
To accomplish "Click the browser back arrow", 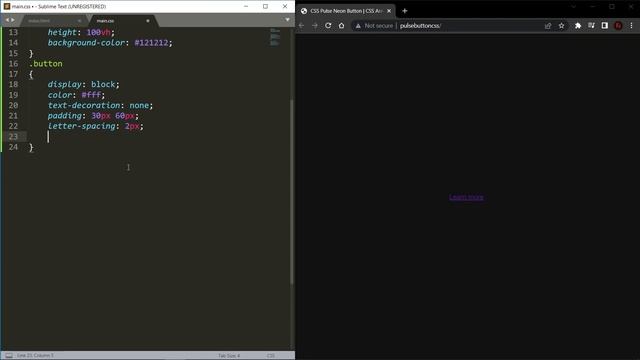I will coord(302,26).
